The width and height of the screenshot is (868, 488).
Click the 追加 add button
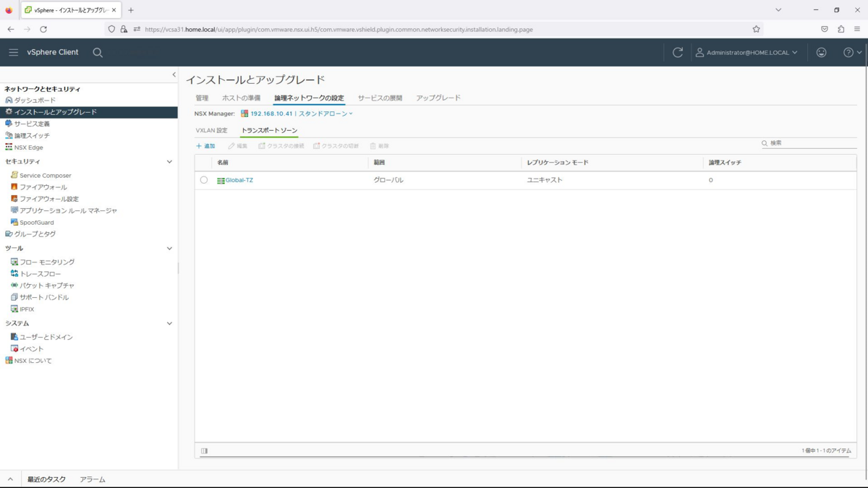206,146
